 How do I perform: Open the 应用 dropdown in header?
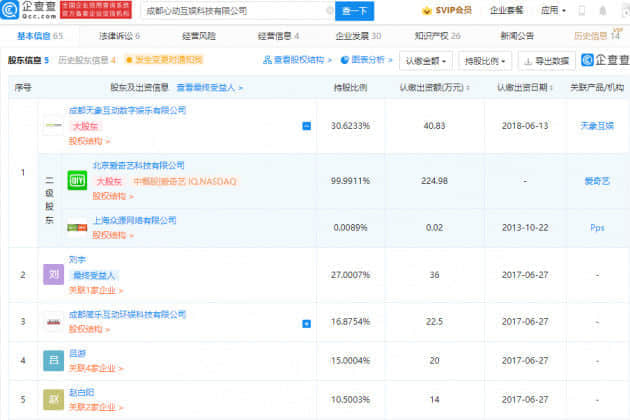553,10
